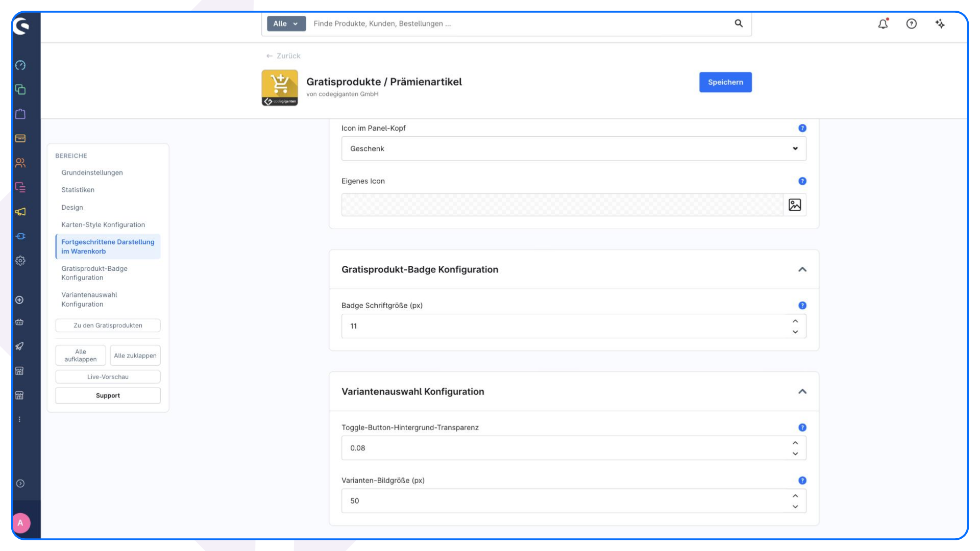Viewport: 980px width, 551px height.
Task: Click Alle aufklappen button
Action: [x=81, y=356]
